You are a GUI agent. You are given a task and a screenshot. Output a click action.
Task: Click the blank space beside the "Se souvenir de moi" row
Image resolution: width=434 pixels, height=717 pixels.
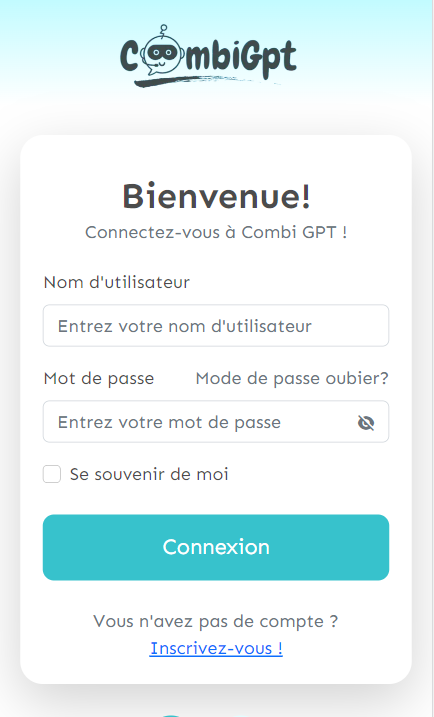pyautogui.click(x=309, y=474)
